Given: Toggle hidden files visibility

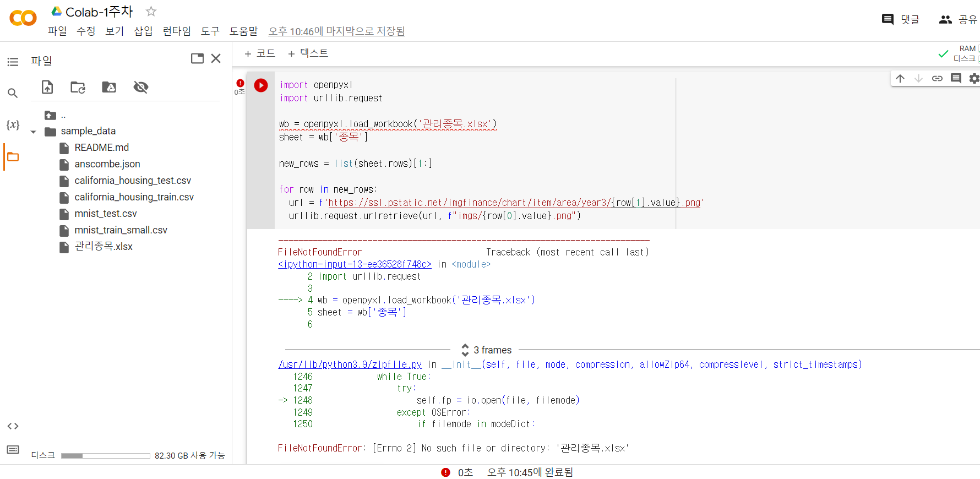Looking at the screenshot, I should click(x=141, y=87).
